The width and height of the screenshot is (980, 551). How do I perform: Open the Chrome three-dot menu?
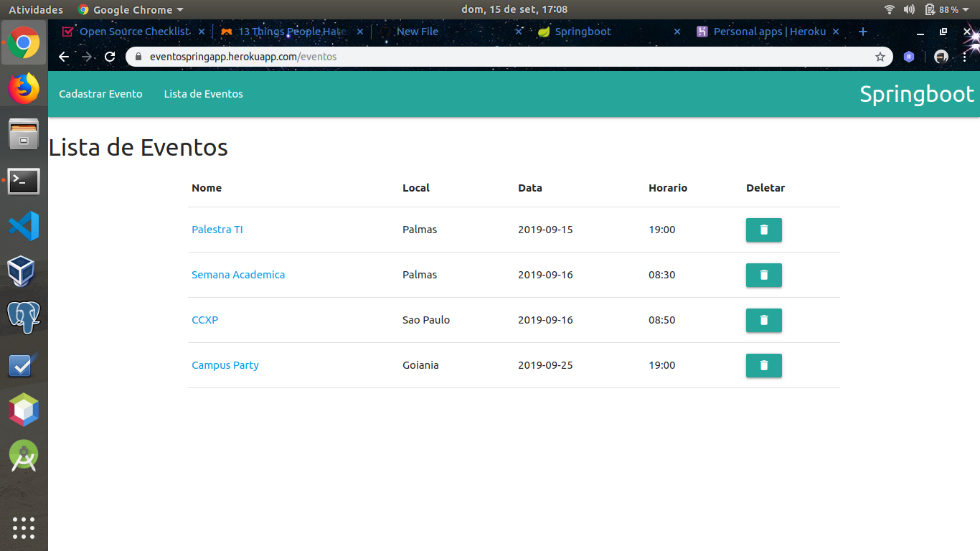(965, 57)
